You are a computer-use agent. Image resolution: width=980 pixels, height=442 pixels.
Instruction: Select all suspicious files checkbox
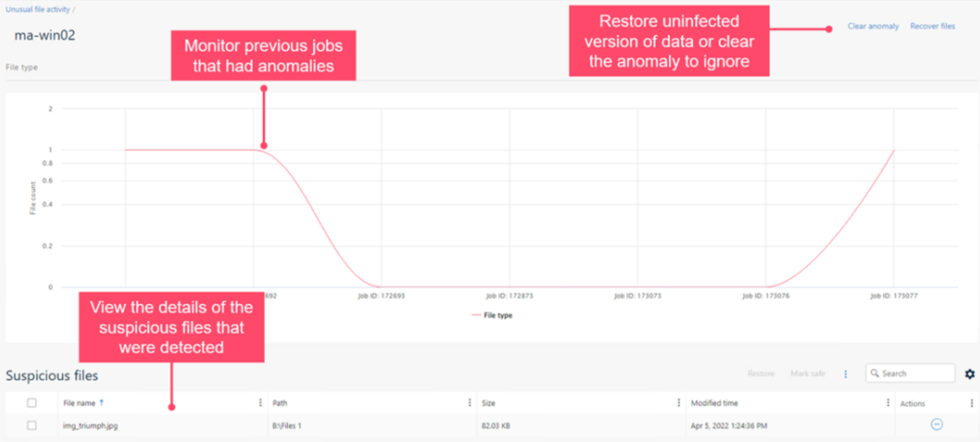32,403
